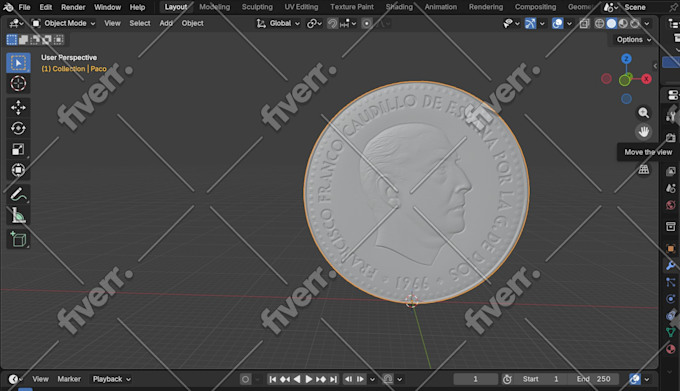Open Object properties orange square tab
The height and width of the screenshot is (391, 680).
tap(670, 249)
